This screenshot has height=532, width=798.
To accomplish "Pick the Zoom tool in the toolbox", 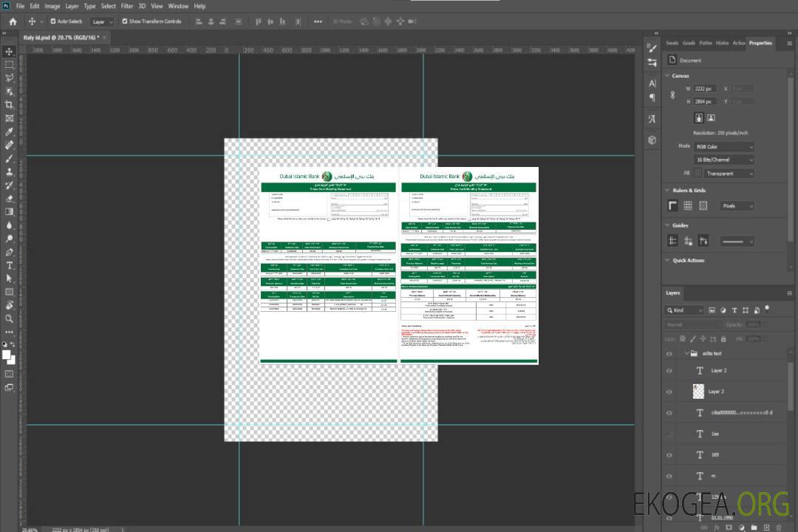I will [10, 318].
